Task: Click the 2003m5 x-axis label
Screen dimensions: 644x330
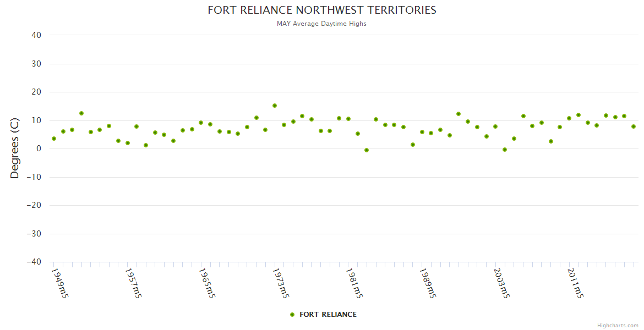Action: point(501,283)
